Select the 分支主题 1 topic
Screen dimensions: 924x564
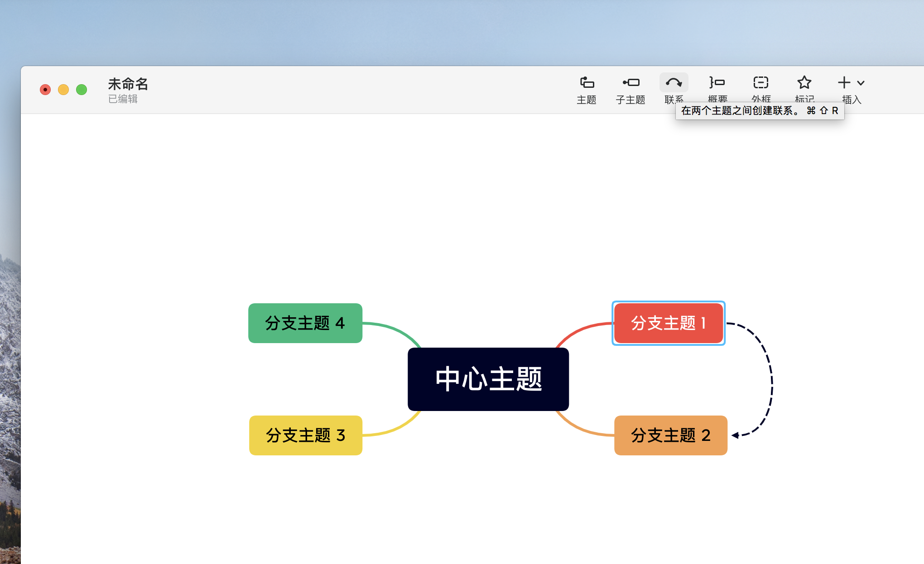668,323
